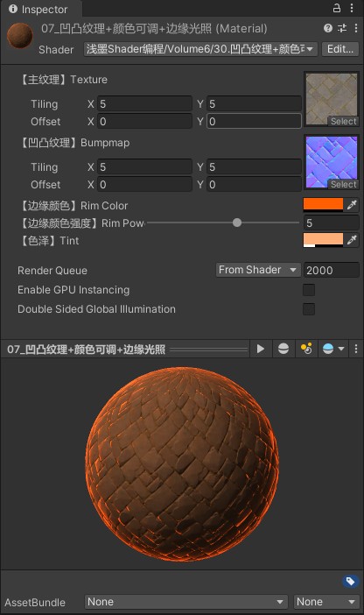Click the '【凹凸纹理】Bumpmap' label

(x=73, y=143)
